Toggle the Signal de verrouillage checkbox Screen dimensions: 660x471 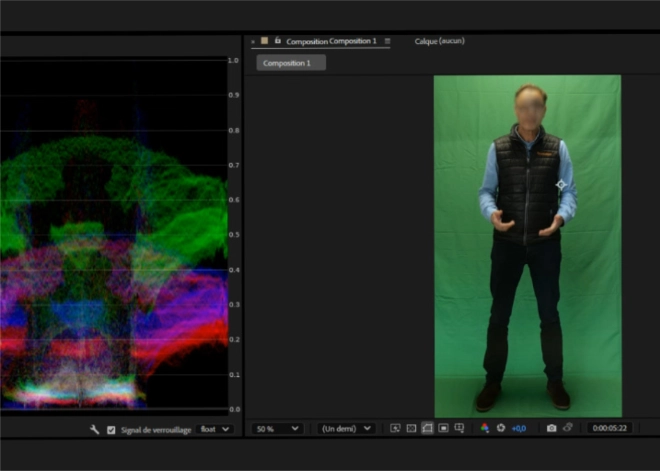point(110,429)
